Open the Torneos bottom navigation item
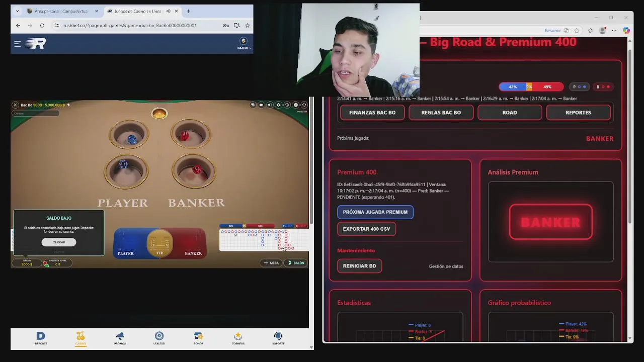The width and height of the screenshot is (644, 362). [238, 338]
